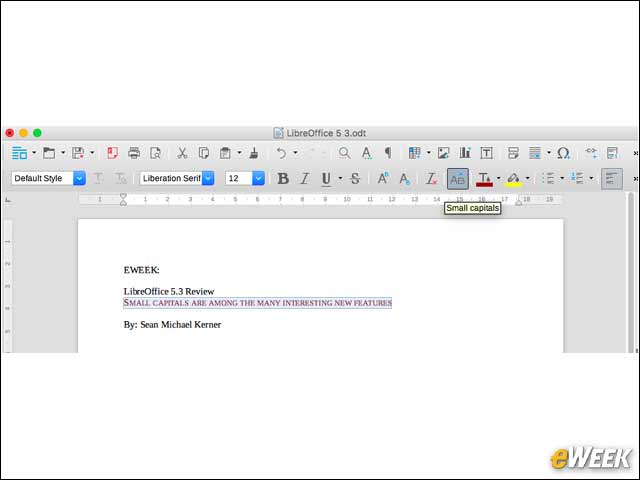This screenshot has width=640, height=480.
Task: Clear direct formatting icon
Action: point(431,179)
